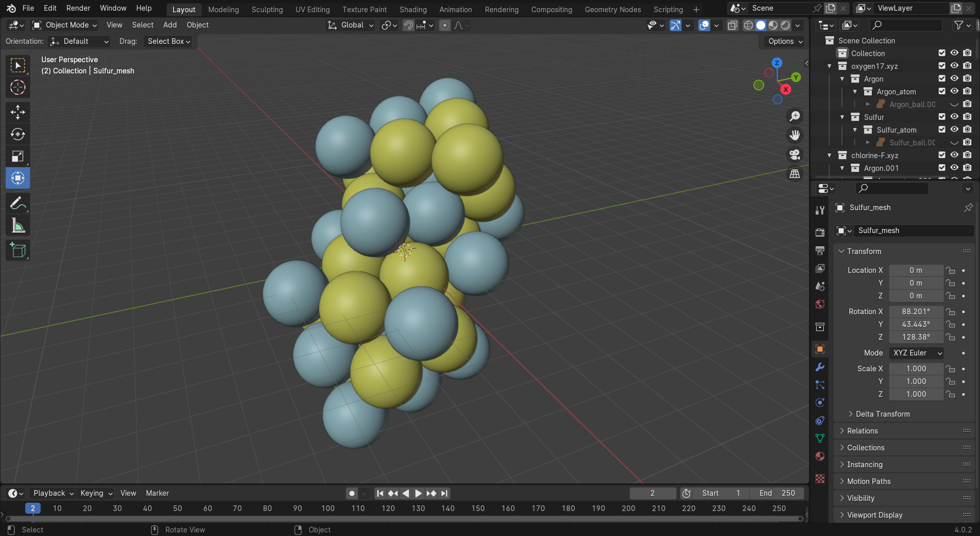This screenshot has height=536, width=980.
Task: Expand the Relations panel
Action: (x=863, y=431)
